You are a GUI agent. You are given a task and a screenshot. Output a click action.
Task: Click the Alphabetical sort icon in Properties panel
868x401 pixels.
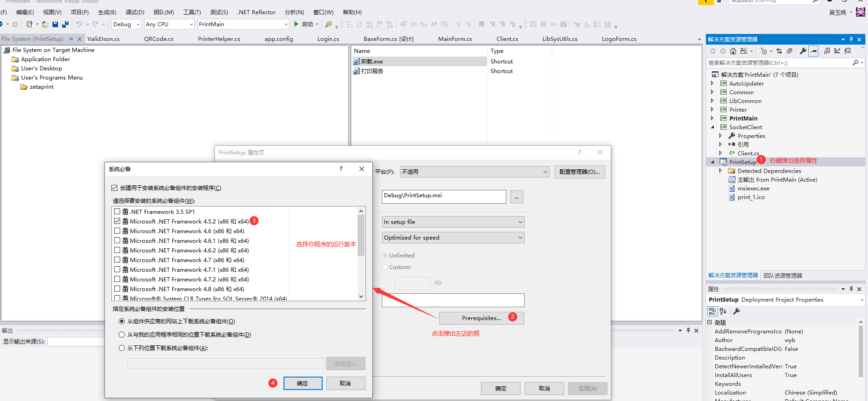723,311
